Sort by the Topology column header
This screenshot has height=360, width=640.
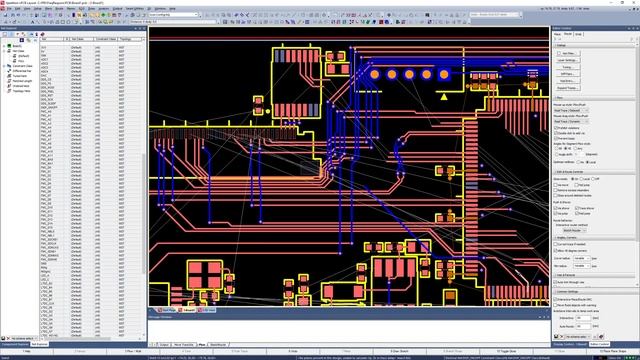pos(130,39)
